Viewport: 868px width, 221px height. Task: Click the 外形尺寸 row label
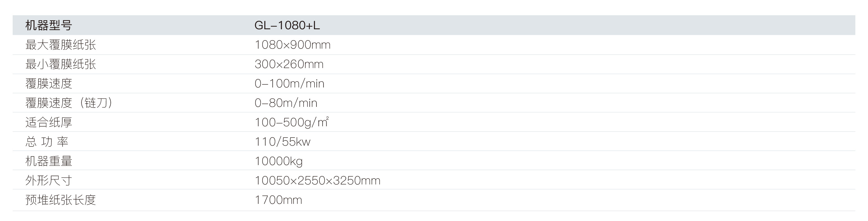tap(49, 181)
